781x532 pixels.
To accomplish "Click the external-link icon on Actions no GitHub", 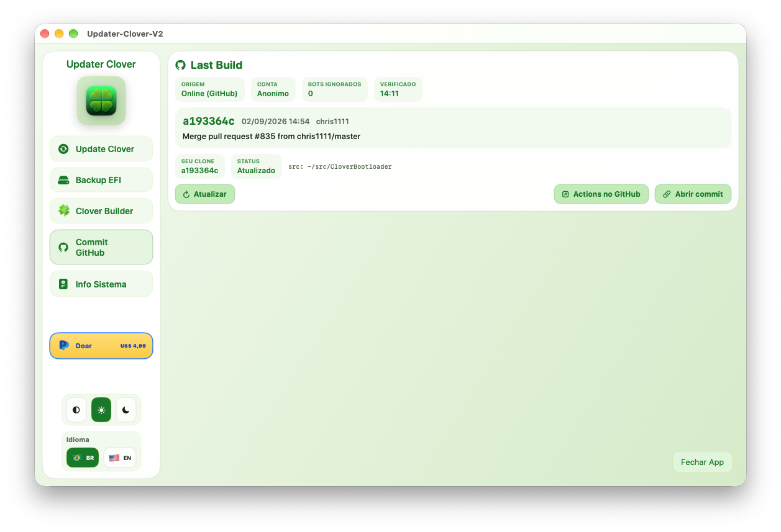I will [x=565, y=194].
